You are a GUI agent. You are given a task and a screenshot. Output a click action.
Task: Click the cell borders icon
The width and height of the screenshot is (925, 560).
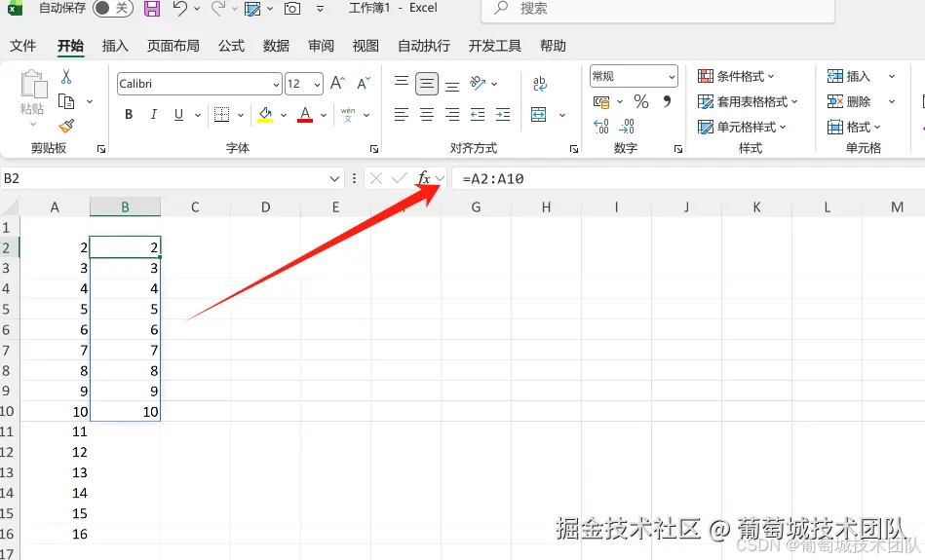pyautogui.click(x=221, y=114)
